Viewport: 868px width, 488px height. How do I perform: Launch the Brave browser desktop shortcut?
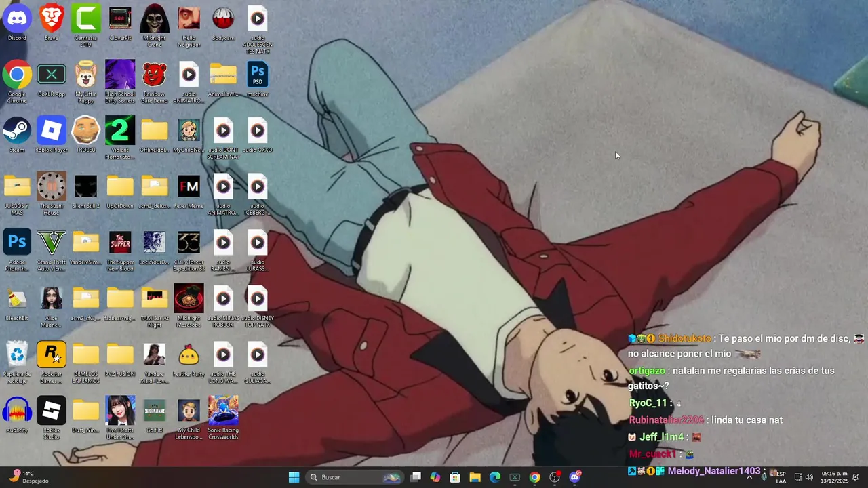[52, 23]
